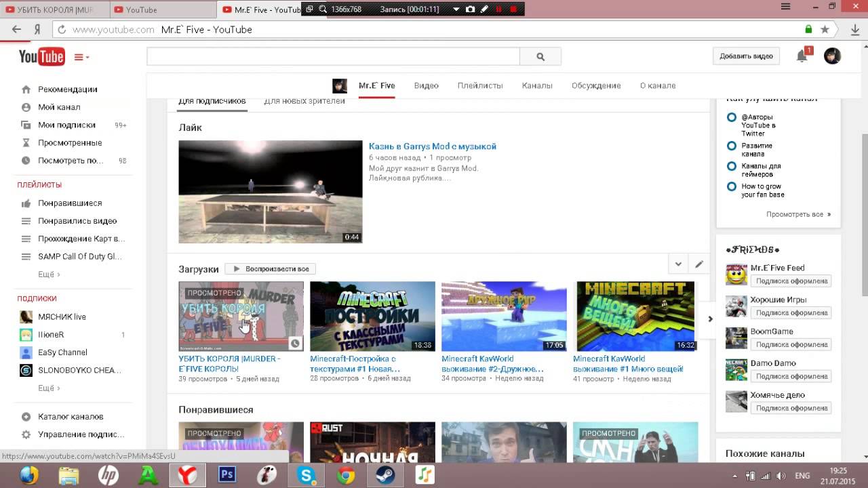Open Мои подписки in sidebar
This screenshot has height=488, width=868.
[66, 125]
